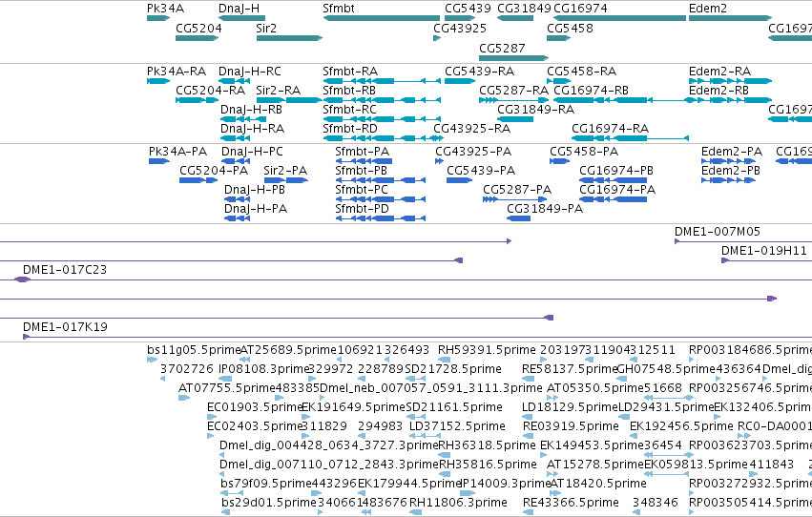Select the Sfmbt gene bar

coord(381,18)
